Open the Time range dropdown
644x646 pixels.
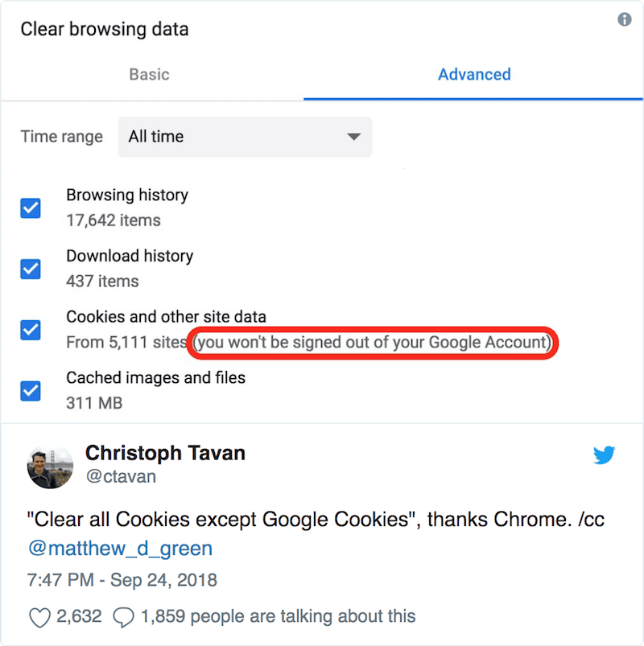[245, 137]
